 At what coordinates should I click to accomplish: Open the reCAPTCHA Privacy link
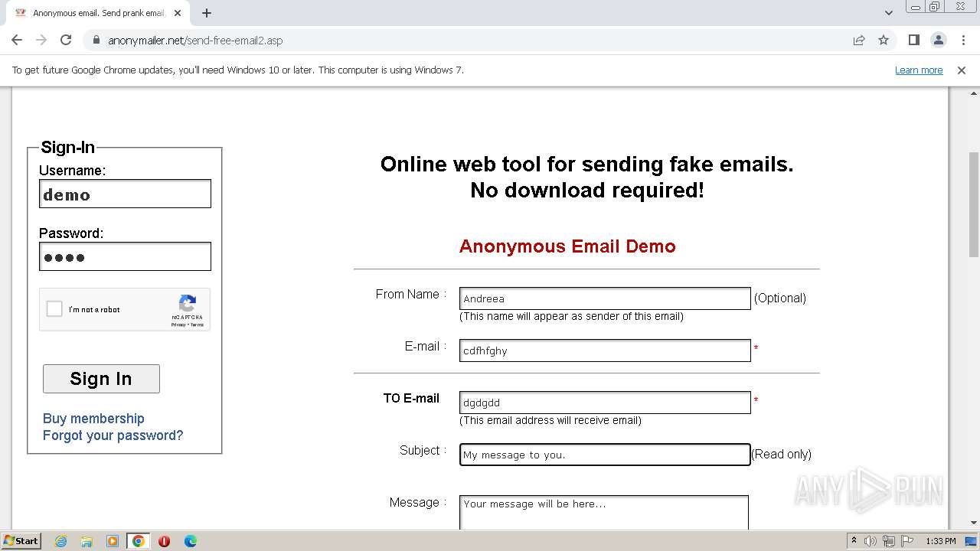click(x=178, y=325)
